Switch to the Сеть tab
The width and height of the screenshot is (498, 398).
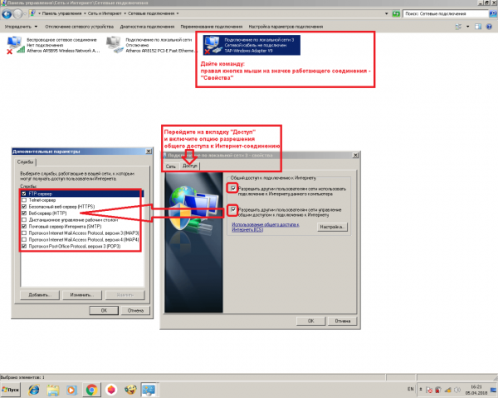click(171, 166)
